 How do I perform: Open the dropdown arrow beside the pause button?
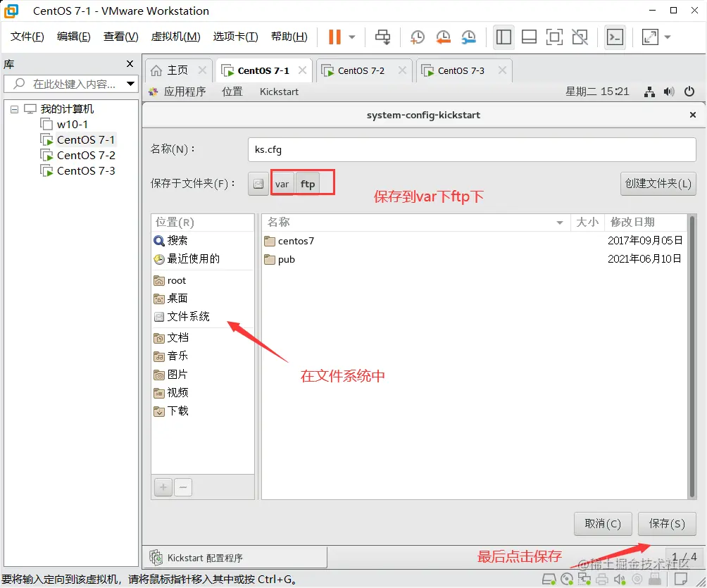[352, 37]
